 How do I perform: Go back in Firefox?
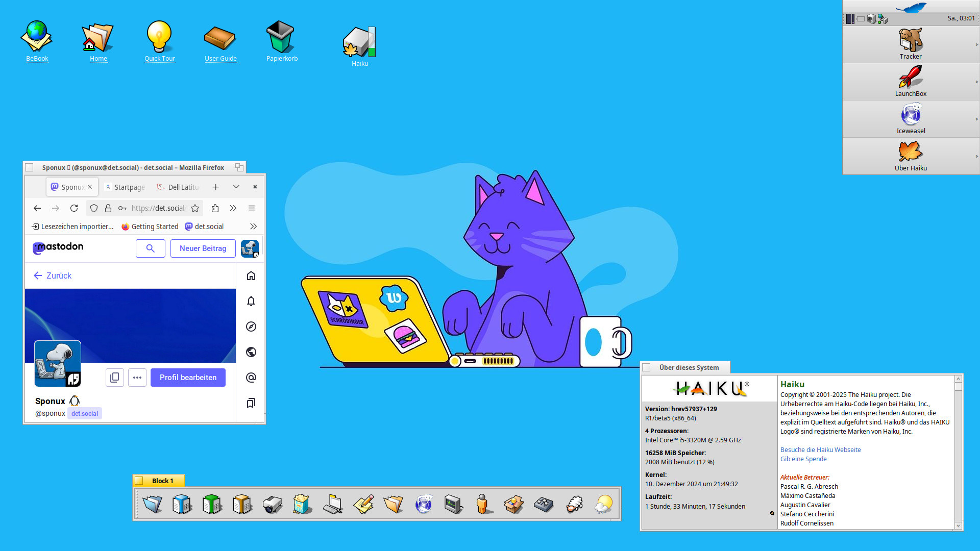(x=37, y=208)
